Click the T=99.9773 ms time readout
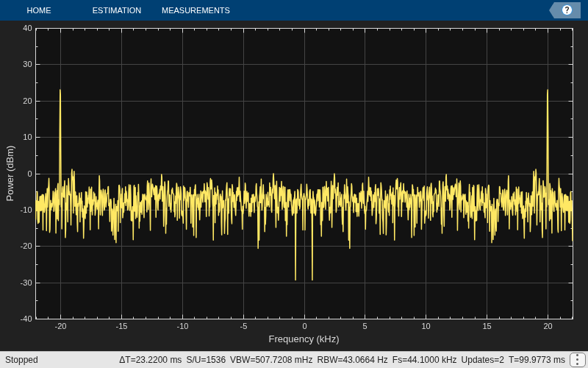 coord(537,360)
